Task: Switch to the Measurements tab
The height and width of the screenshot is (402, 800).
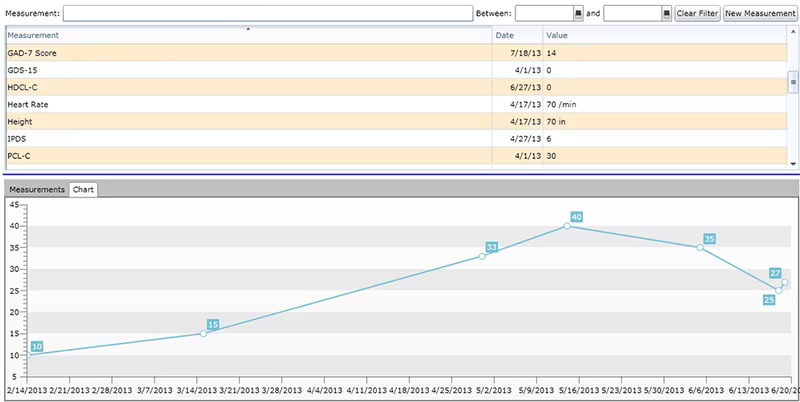Action: click(37, 189)
